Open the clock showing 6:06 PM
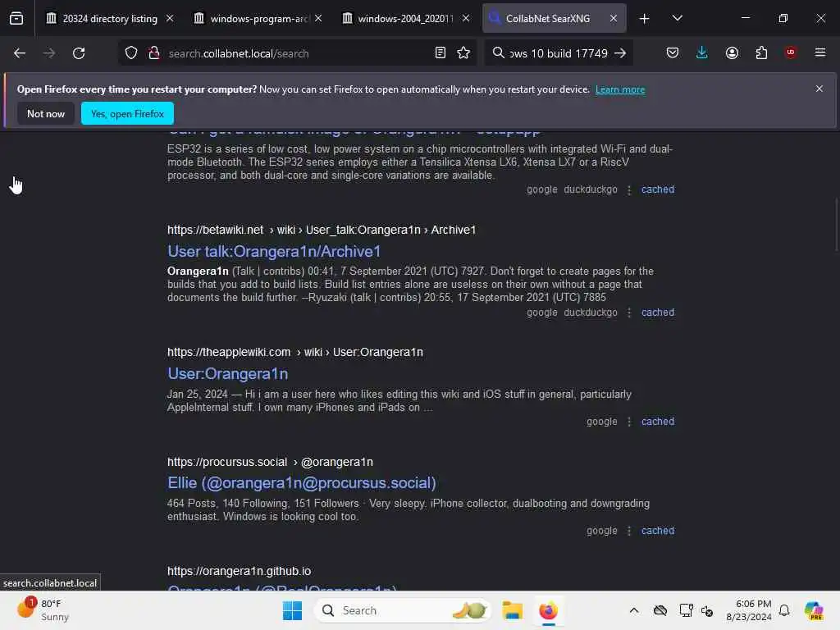 (x=749, y=610)
